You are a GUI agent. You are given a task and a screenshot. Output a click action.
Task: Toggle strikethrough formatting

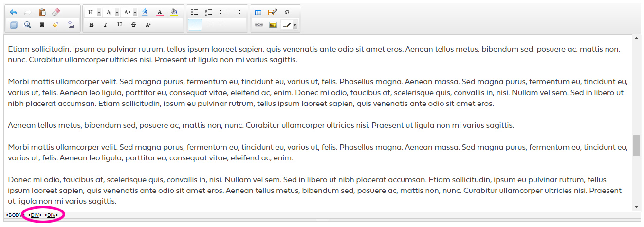134,25
